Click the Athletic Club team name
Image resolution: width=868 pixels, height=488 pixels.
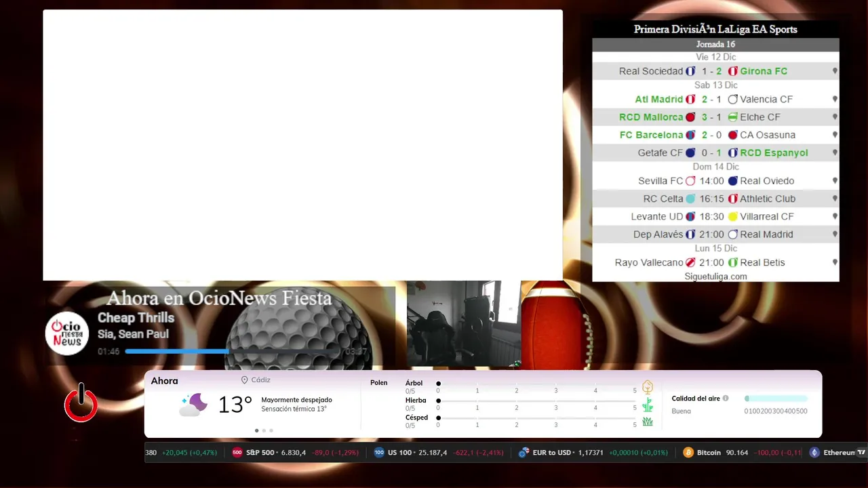click(767, 199)
